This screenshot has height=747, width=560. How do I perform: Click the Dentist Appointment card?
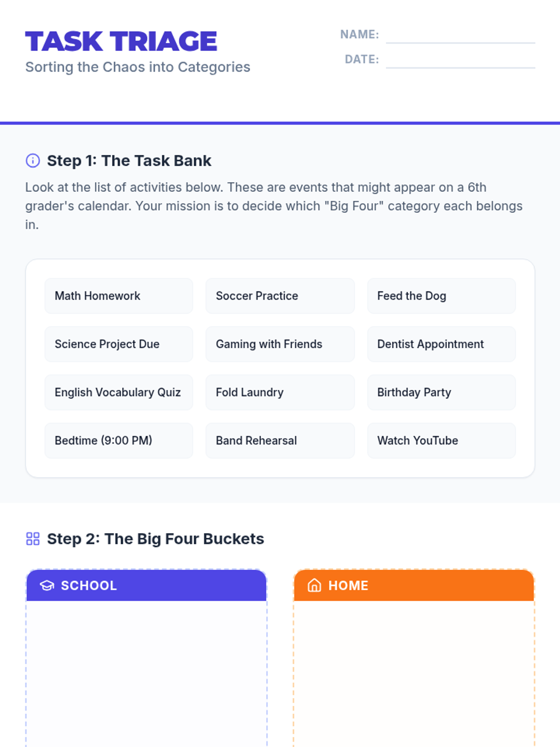click(x=441, y=344)
